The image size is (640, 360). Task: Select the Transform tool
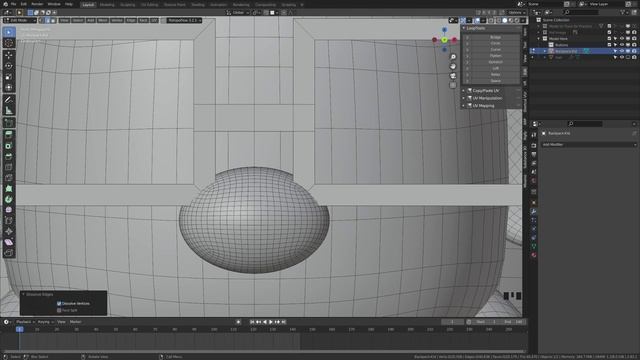click(9, 87)
